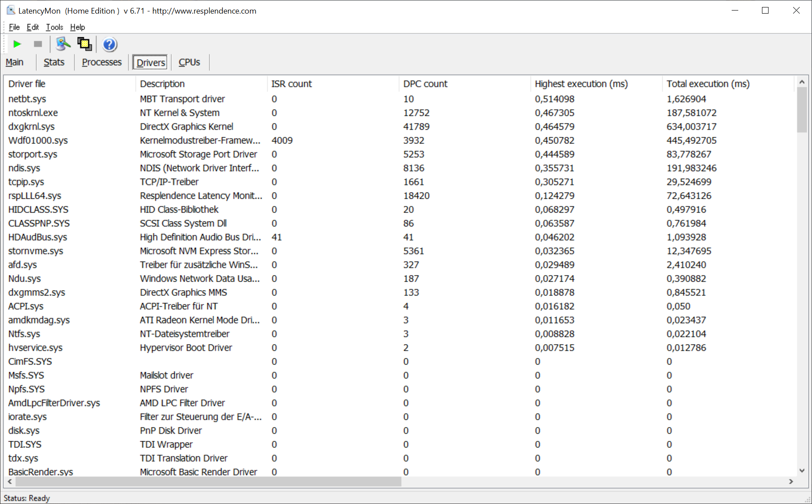Image resolution: width=812 pixels, height=504 pixels.
Task: Select the afd.sys driver row
Action: (400, 265)
